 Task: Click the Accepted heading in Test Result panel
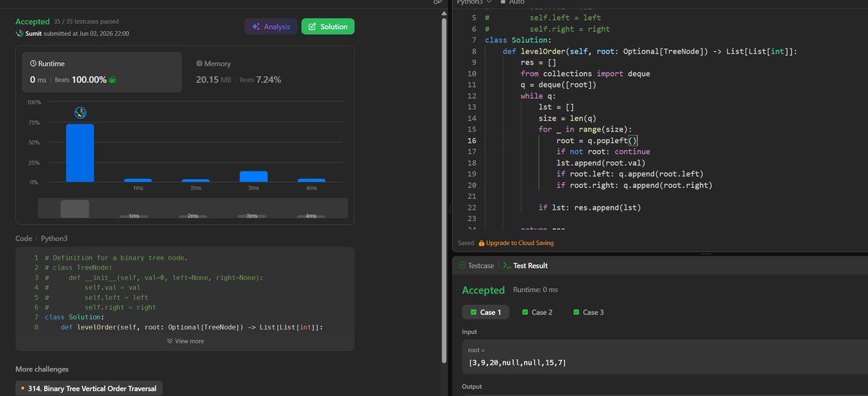tap(483, 290)
